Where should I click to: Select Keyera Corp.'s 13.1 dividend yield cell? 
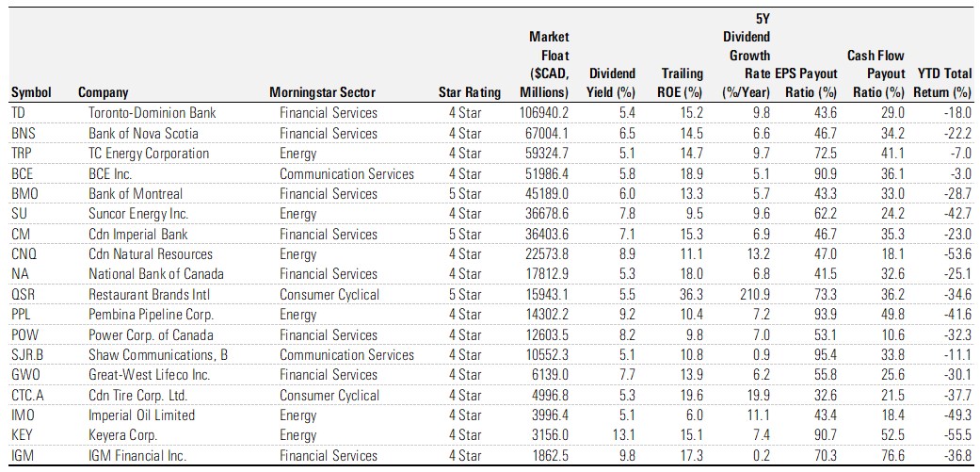pyautogui.click(x=625, y=435)
